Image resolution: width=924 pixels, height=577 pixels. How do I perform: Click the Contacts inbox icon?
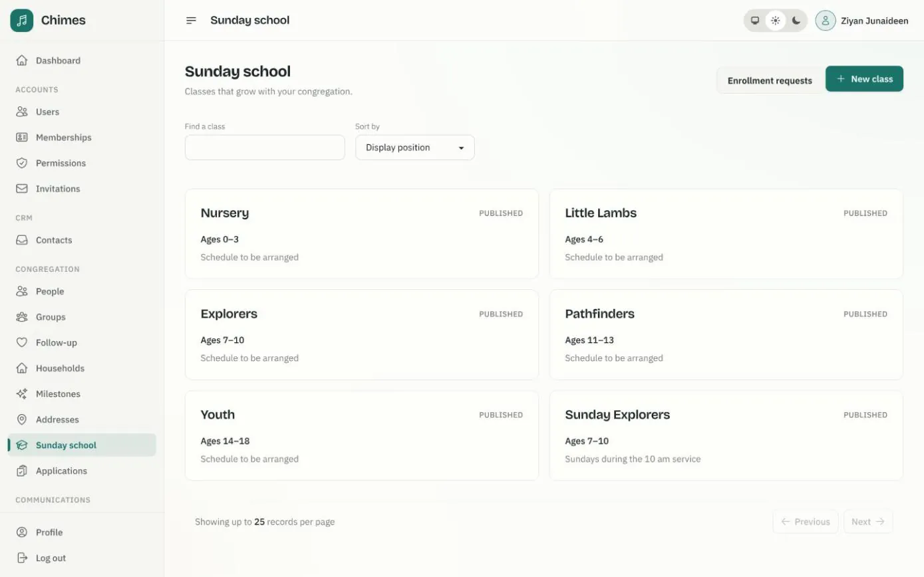pyautogui.click(x=22, y=240)
